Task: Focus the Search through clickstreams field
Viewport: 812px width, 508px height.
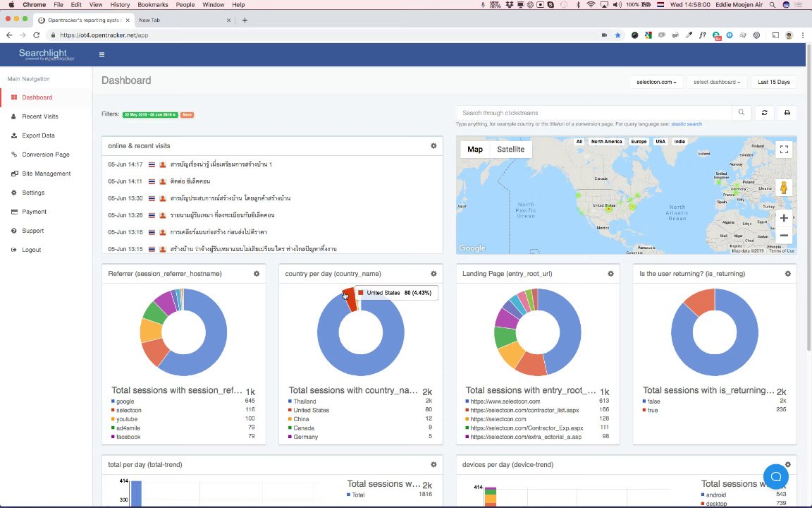Action: click(x=593, y=113)
